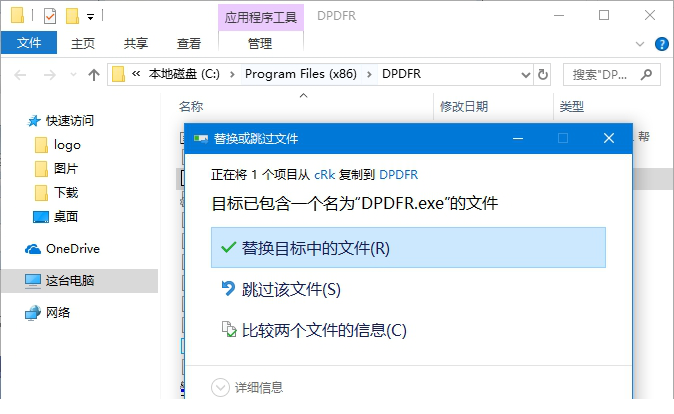674x414 pixels.
Task: Open recent locations dropdown arrow
Action: click(x=73, y=75)
